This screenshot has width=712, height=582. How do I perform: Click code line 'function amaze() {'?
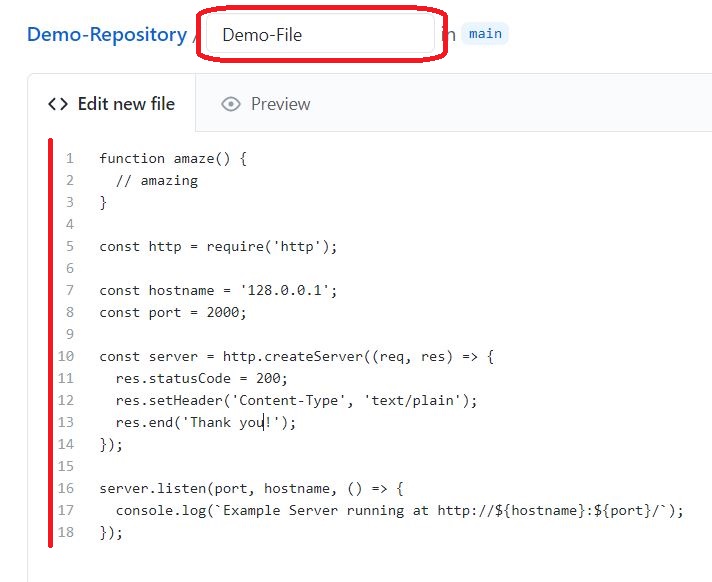(173, 159)
